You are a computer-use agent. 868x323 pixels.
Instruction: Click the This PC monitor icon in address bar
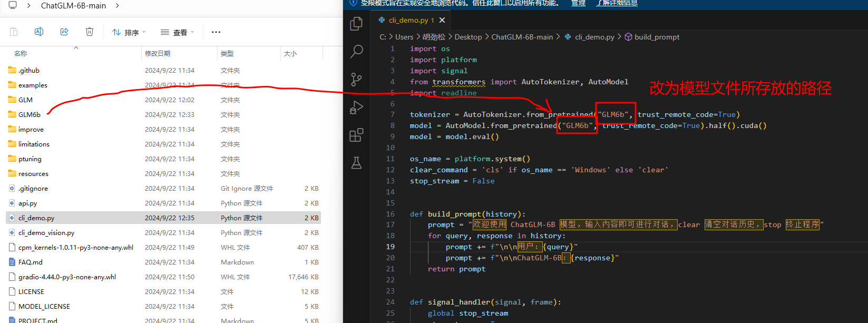click(13, 5)
